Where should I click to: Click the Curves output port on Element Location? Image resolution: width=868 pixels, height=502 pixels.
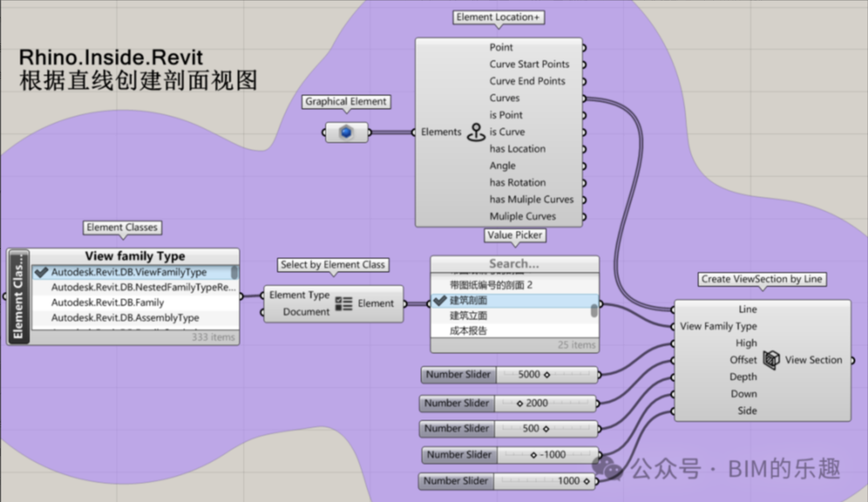pos(584,98)
